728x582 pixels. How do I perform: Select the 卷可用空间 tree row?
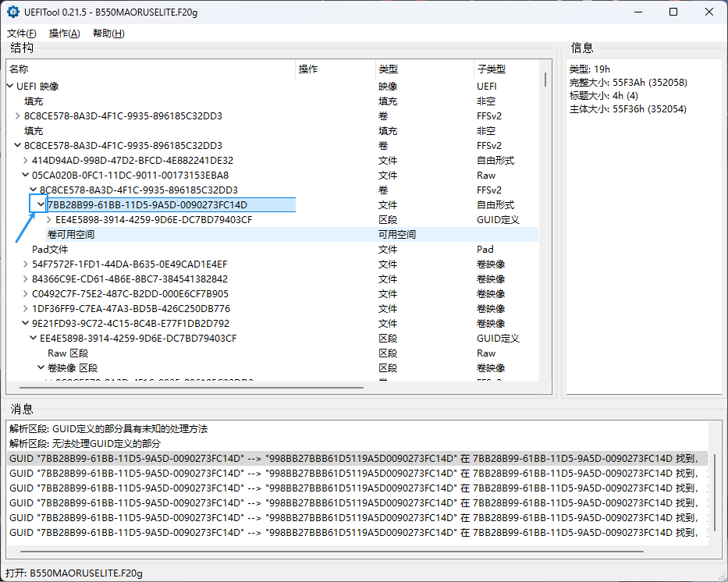click(x=71, y=235)
